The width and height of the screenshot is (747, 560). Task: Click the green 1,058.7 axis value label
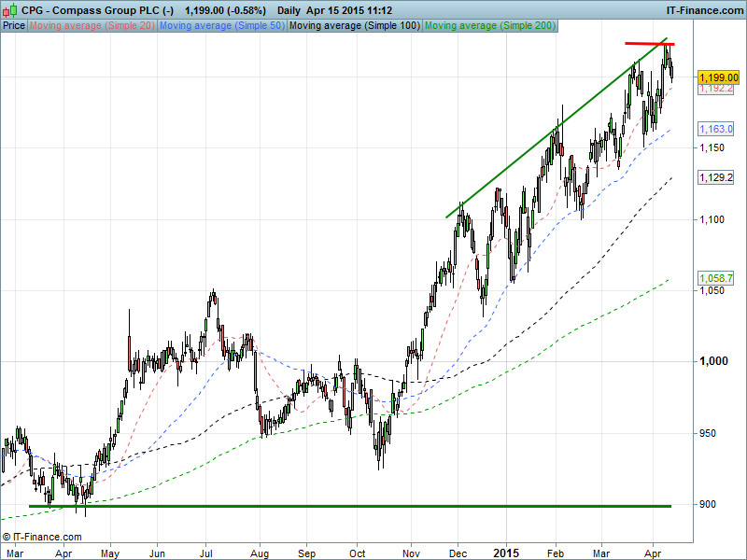coord(714,278)
